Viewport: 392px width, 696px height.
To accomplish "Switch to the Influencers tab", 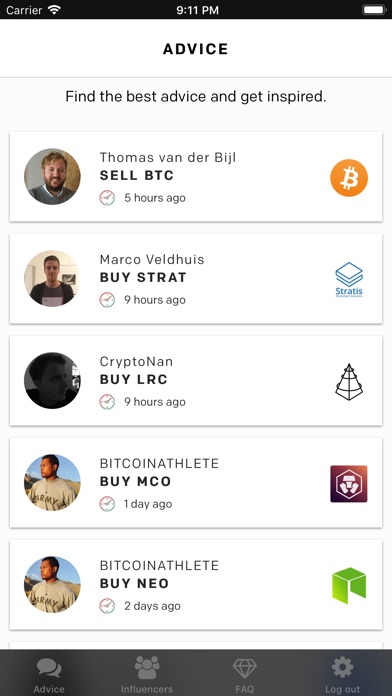I will [x=147, y=676].
